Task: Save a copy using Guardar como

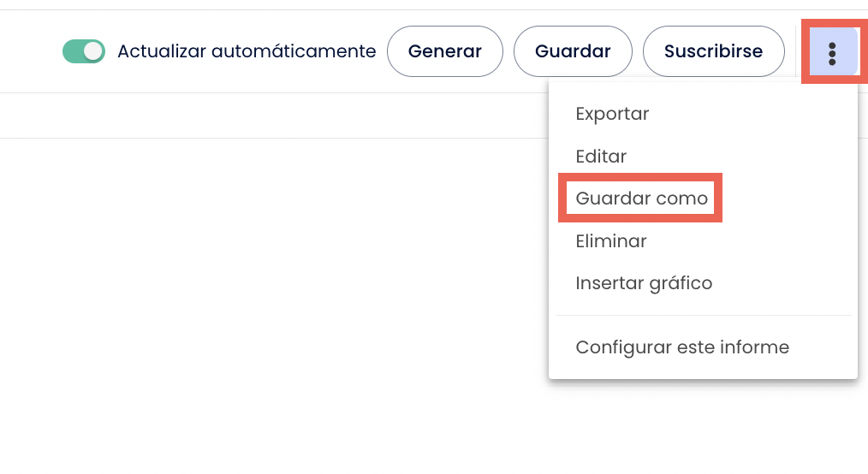Action: pos(641,198)
